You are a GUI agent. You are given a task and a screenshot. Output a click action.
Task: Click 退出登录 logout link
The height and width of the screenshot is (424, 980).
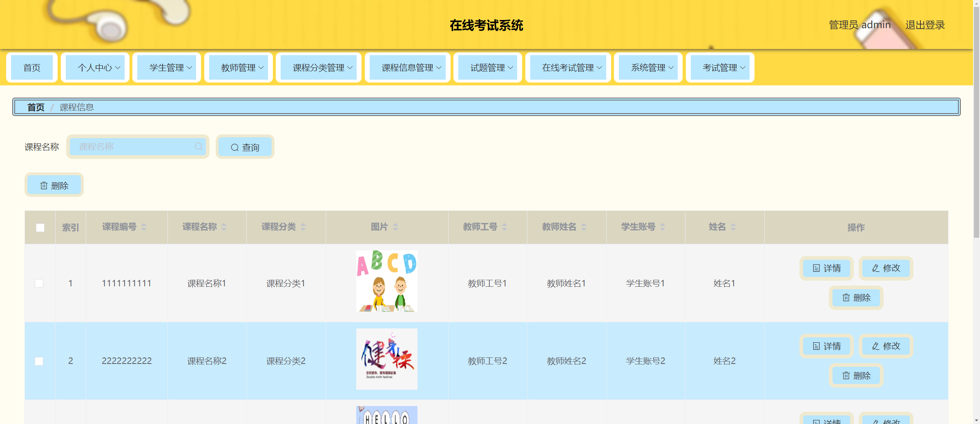925,25
